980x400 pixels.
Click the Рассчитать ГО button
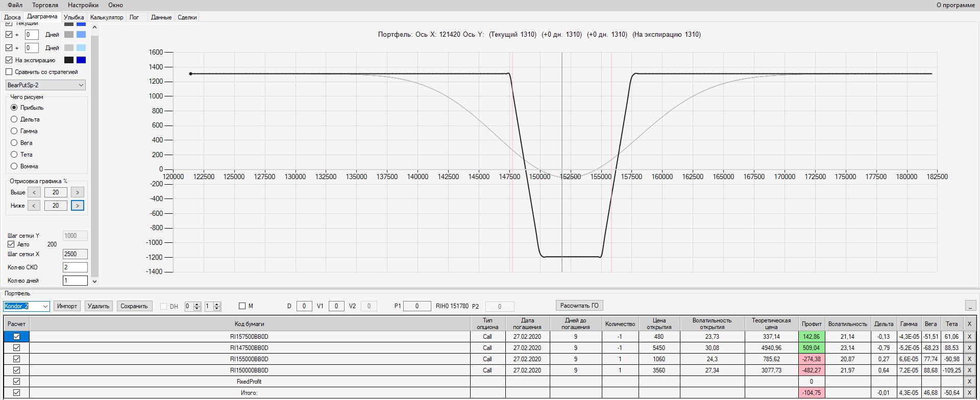(x=579, y=306)
